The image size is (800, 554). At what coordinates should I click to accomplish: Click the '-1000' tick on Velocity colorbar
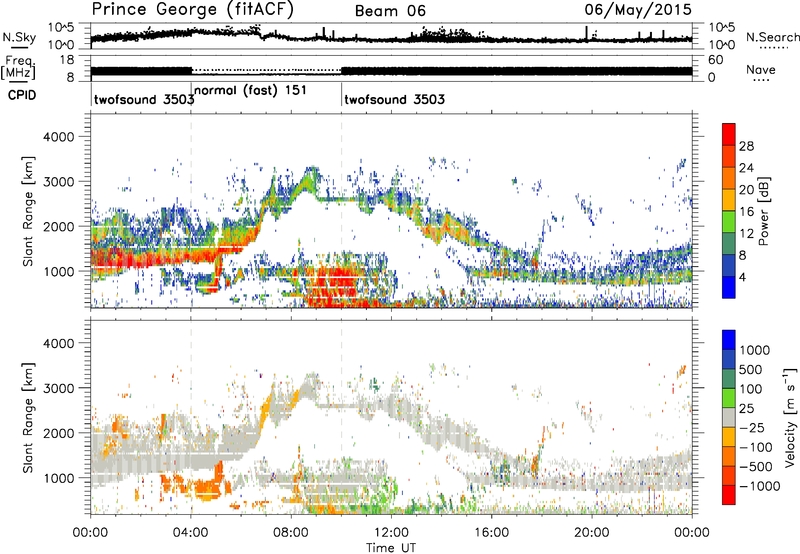click(760, 486)
